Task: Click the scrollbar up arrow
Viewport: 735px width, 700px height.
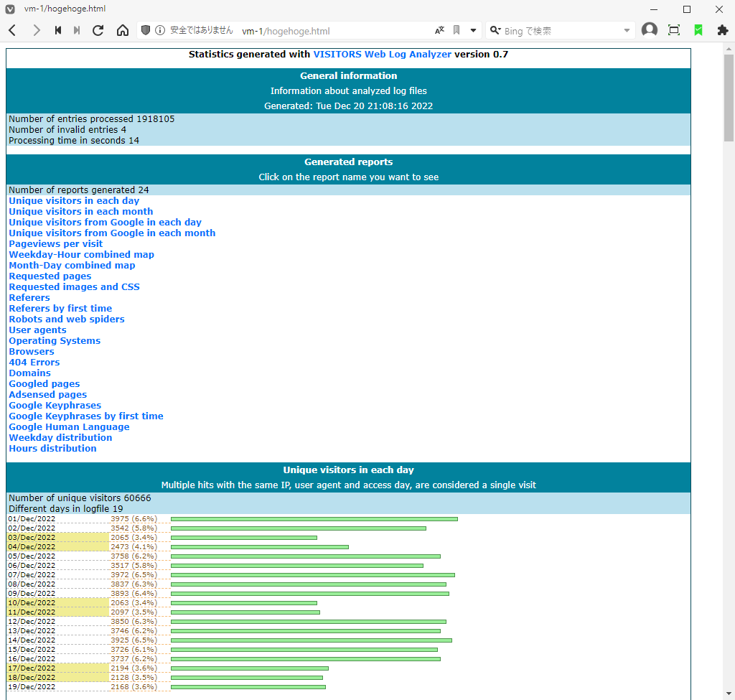Action: 729,48
